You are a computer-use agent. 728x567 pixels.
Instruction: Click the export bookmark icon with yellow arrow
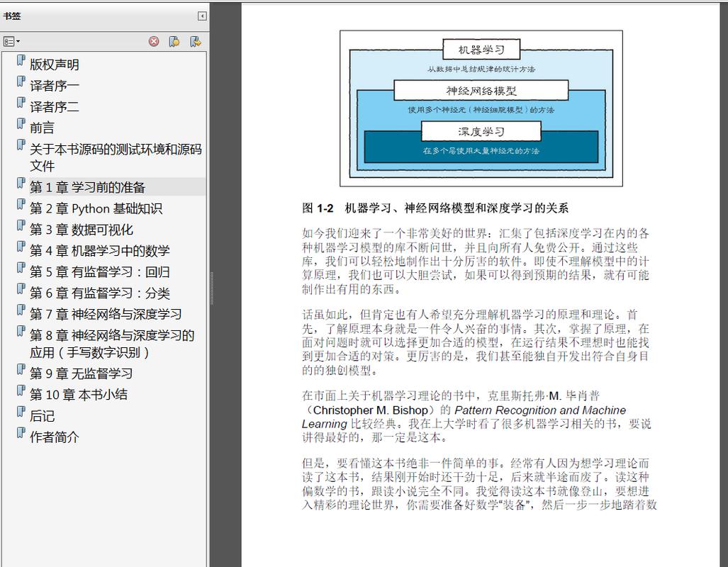[x=194, y=40]
